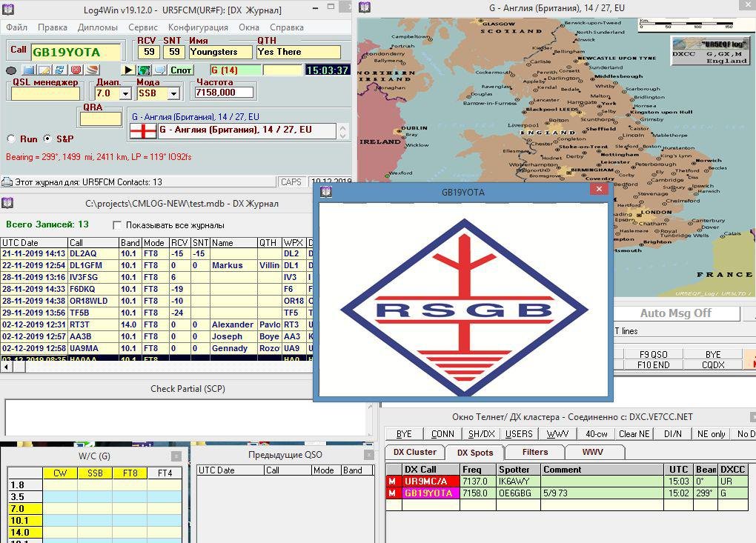Click the 40-cw telnet button
Image resolution: width=756 pixels, height=543 pixels.
tap(596, 433)
